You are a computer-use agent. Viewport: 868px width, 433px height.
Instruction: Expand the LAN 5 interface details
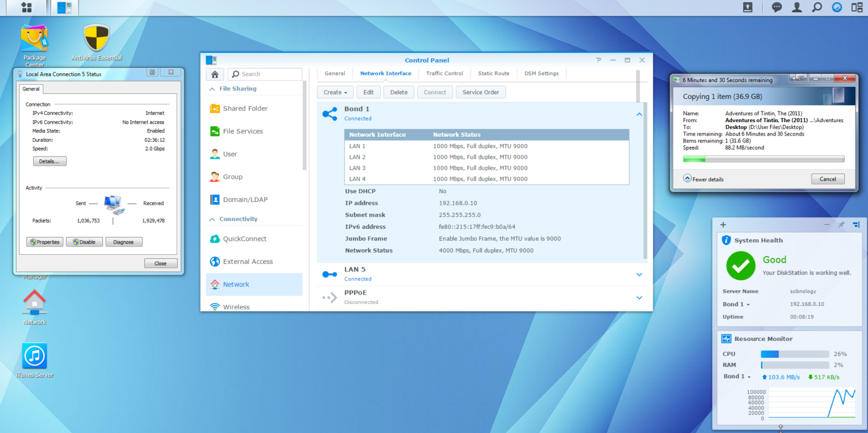click(x=639, y=274)
